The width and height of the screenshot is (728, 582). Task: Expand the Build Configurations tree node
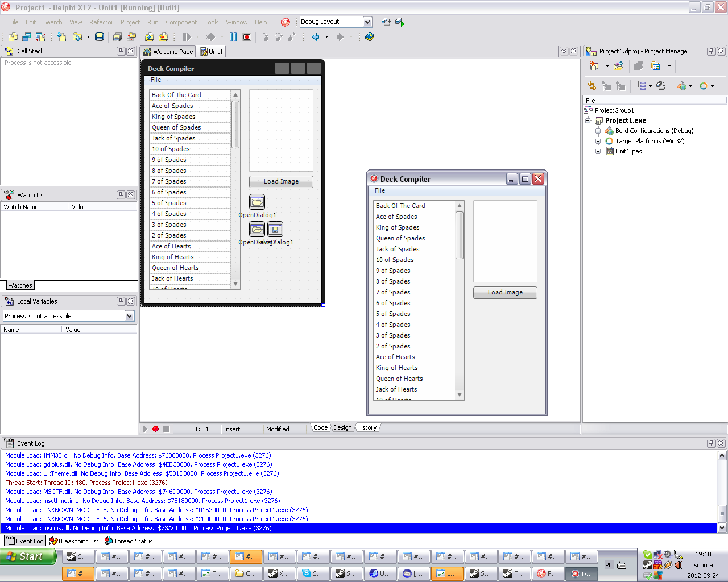[x=598, y=131]
